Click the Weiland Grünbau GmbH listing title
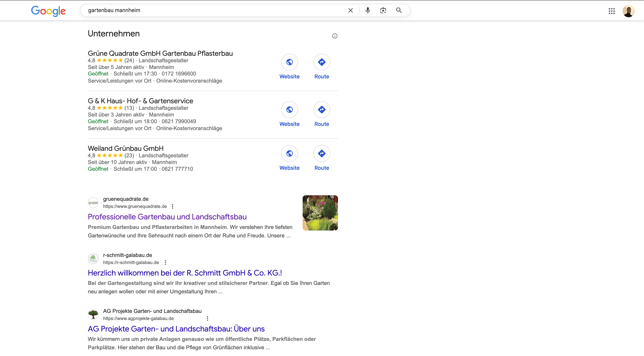The height and width of the screenshot is (356, 644). pos(125,148)
